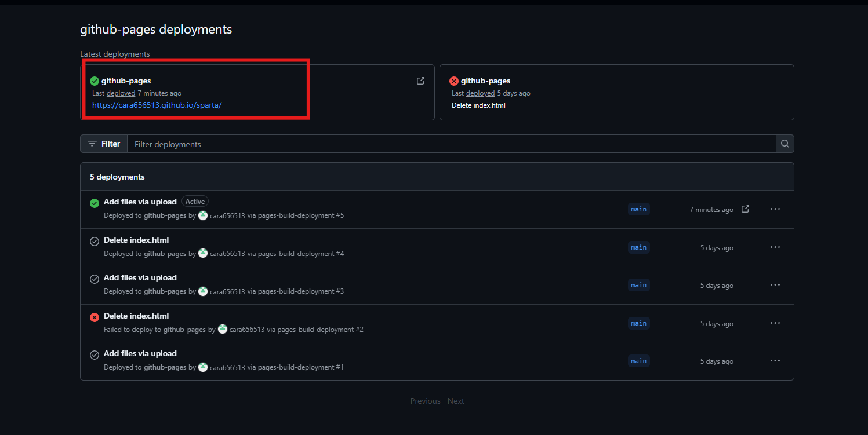Open three-dot menu for deployment #4
The height and width of the screenshot is (435, 868).
pyautogui.click(x=775, y=247)
